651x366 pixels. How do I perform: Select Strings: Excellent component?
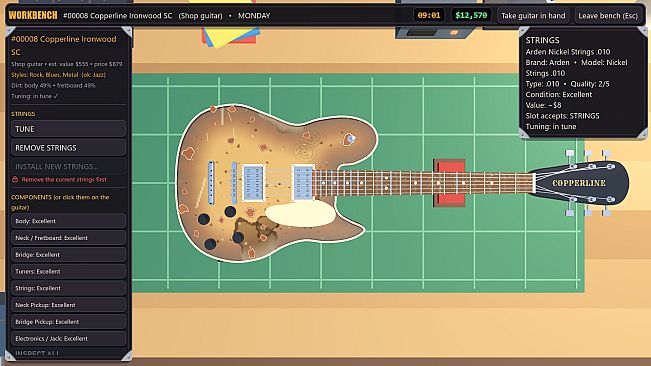68,288
